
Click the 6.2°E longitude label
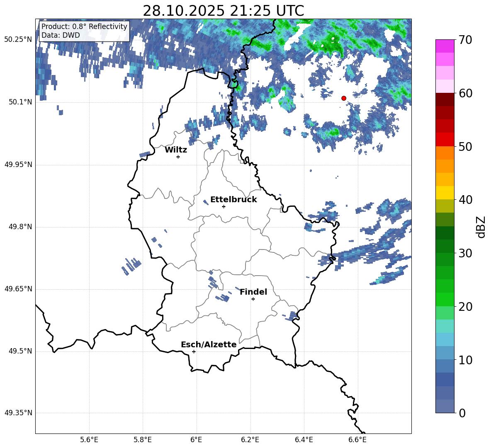(x=250, y=440)
